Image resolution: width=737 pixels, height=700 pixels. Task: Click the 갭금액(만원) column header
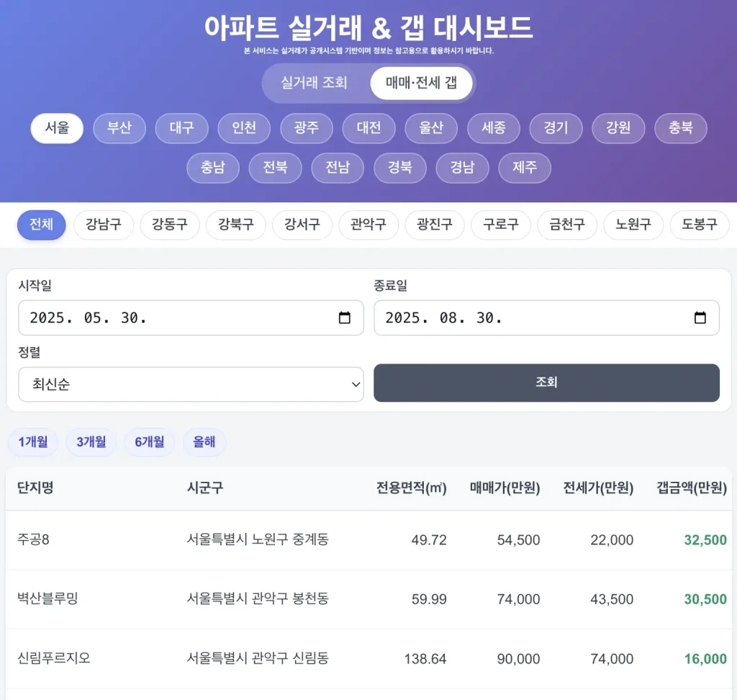click(692, 488)
